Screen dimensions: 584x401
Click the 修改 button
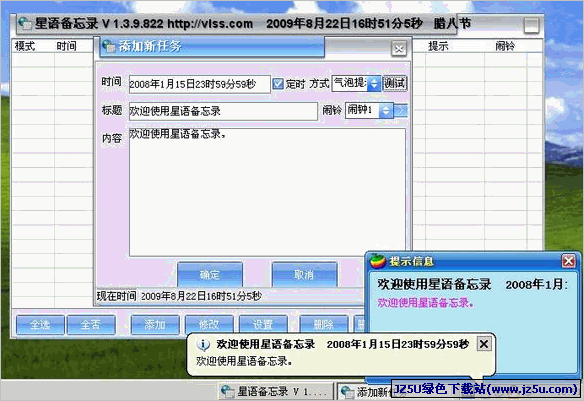coord(209,325)
